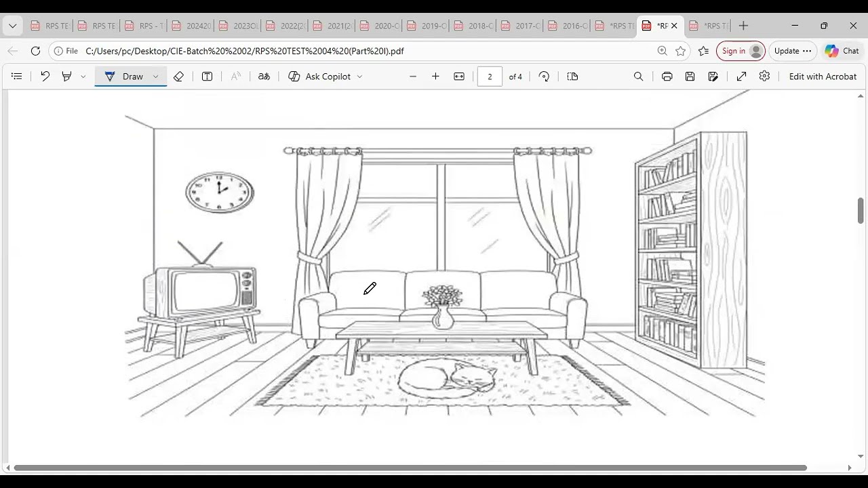Enter full screen mode
Viewport: 868px width, 488px height.
(742, 77)
